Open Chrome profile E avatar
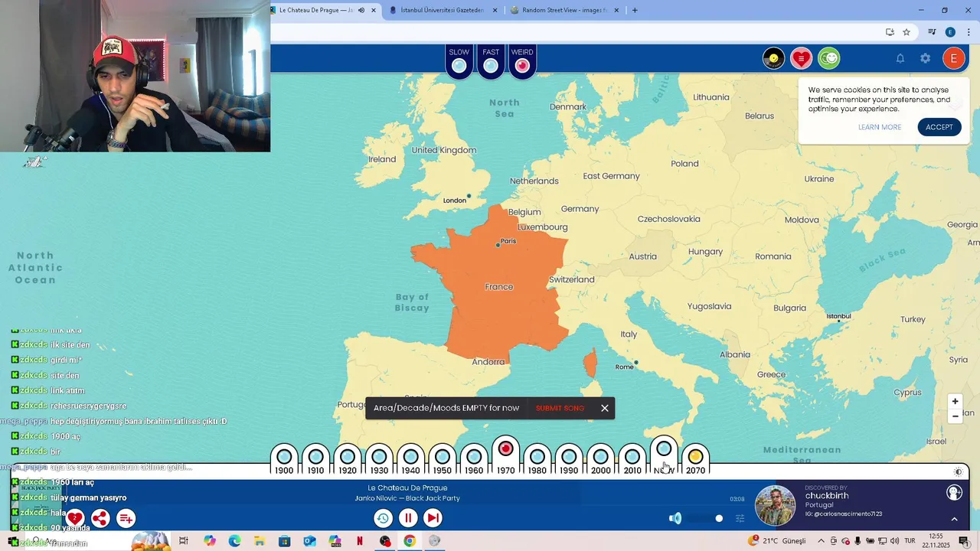980x551 pixels. coord(950,32)
